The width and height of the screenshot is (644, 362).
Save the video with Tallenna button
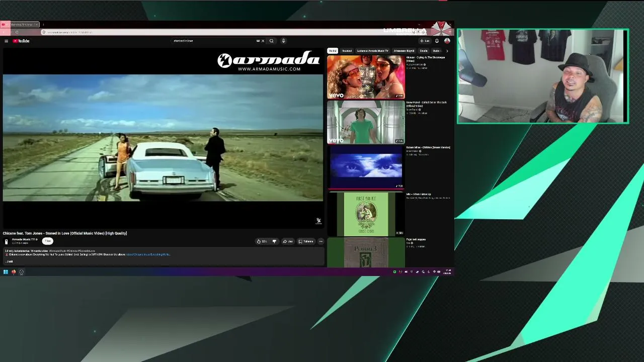point(306,241)
